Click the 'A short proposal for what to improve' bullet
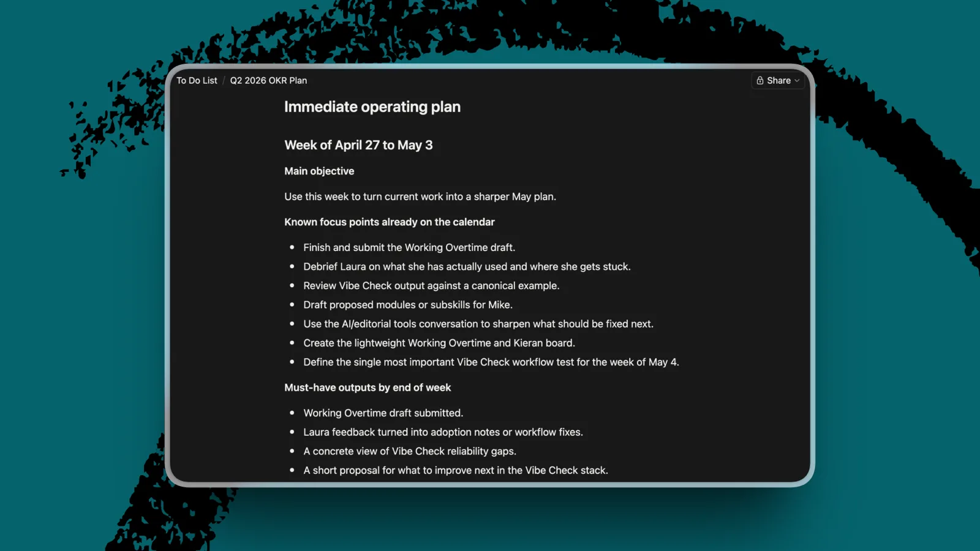 (x=456, y=470)
